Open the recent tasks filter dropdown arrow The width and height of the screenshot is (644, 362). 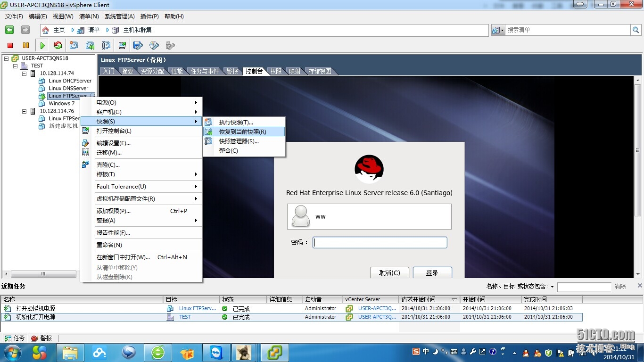[552, 287]
